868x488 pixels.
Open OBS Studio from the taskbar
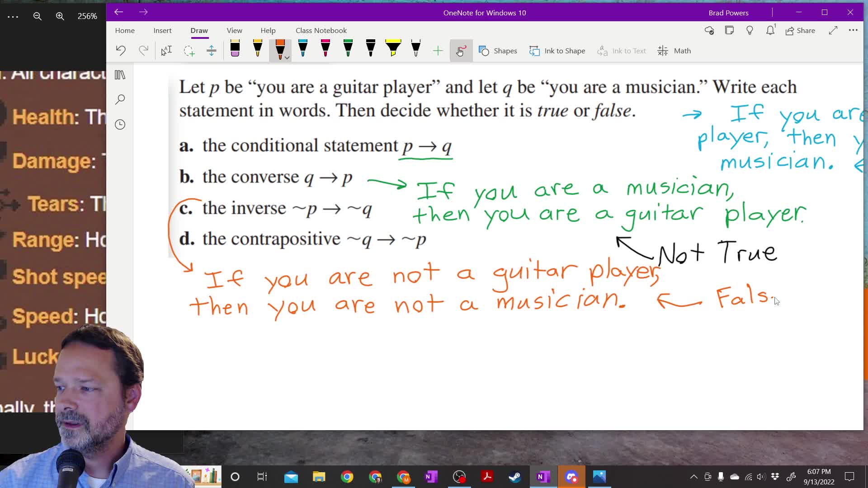(459, 477)
